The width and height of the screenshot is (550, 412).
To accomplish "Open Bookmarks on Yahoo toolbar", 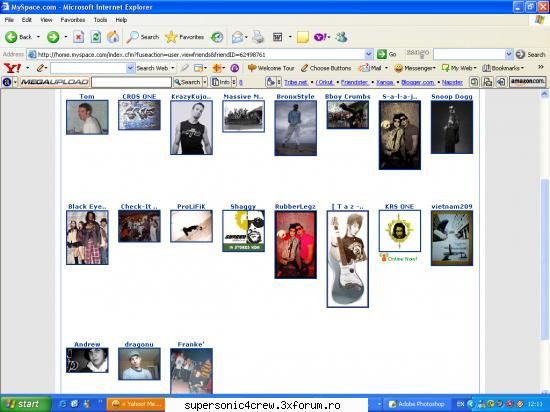I will pyautogui.click(x=502, y=68).
